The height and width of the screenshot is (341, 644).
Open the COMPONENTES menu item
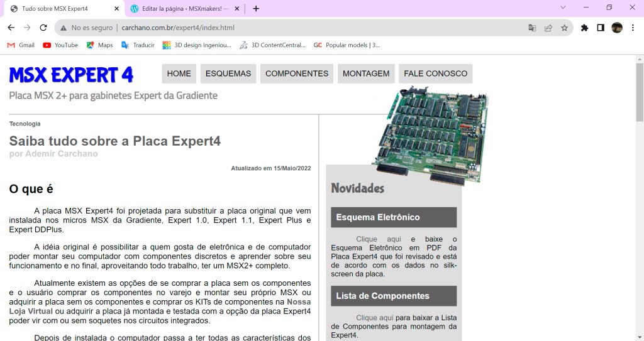click(x=297, y=73)
